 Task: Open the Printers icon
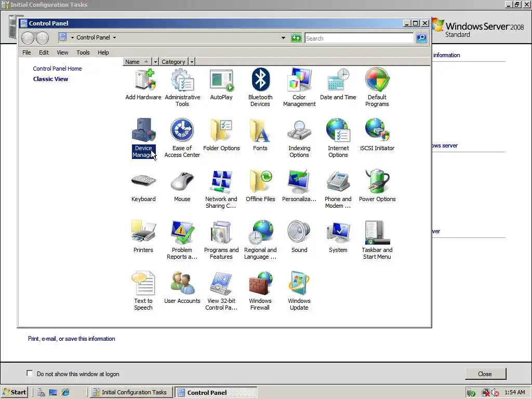[143, 237]
